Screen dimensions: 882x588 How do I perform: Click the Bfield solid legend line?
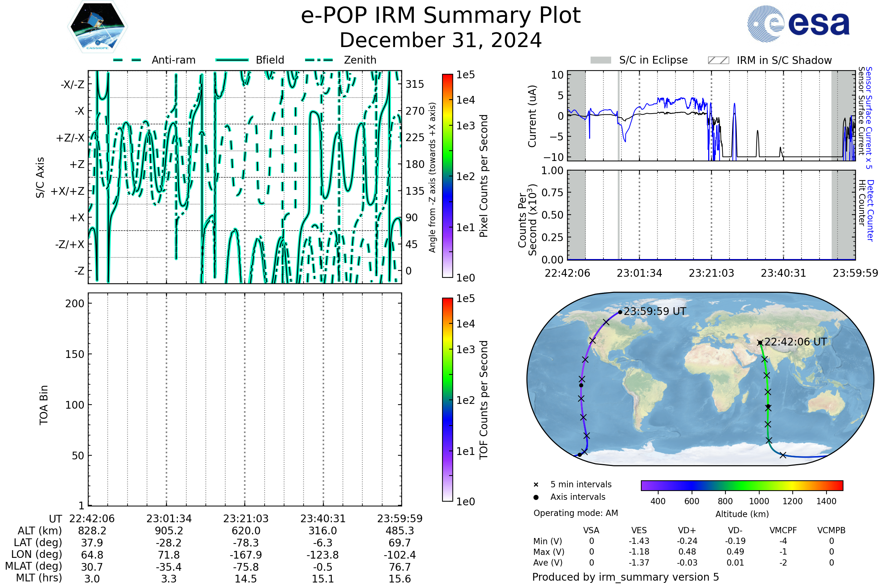[232, 60]
